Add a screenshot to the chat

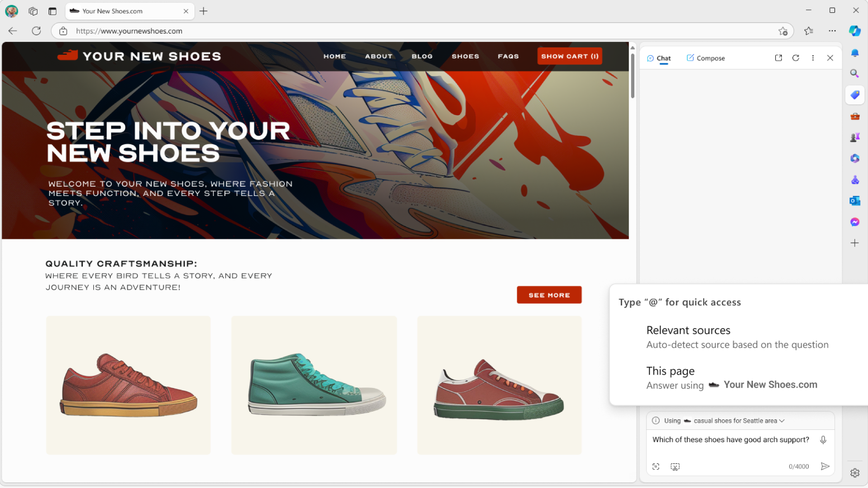click(675, 467)
